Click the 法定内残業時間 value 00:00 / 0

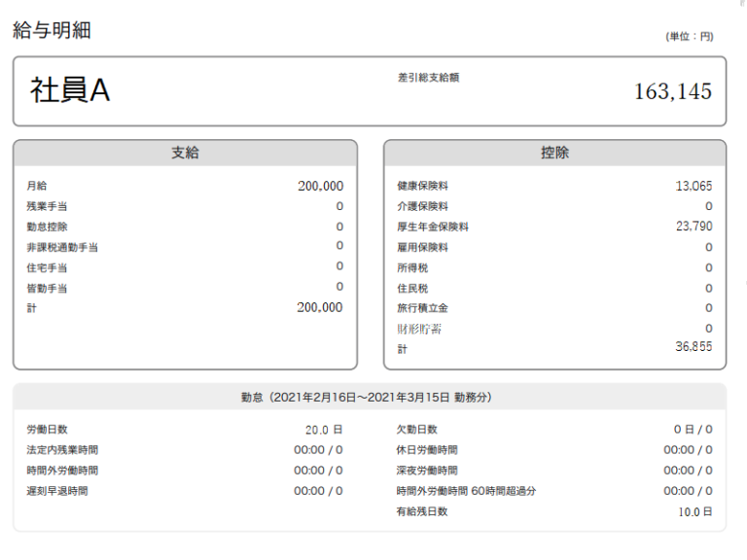click(x=318, y=450)
